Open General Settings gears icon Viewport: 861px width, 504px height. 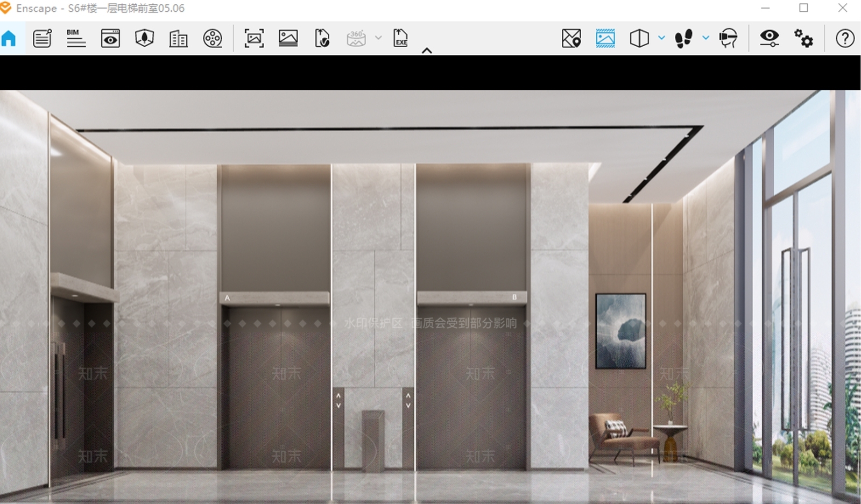tap(803, 38)
